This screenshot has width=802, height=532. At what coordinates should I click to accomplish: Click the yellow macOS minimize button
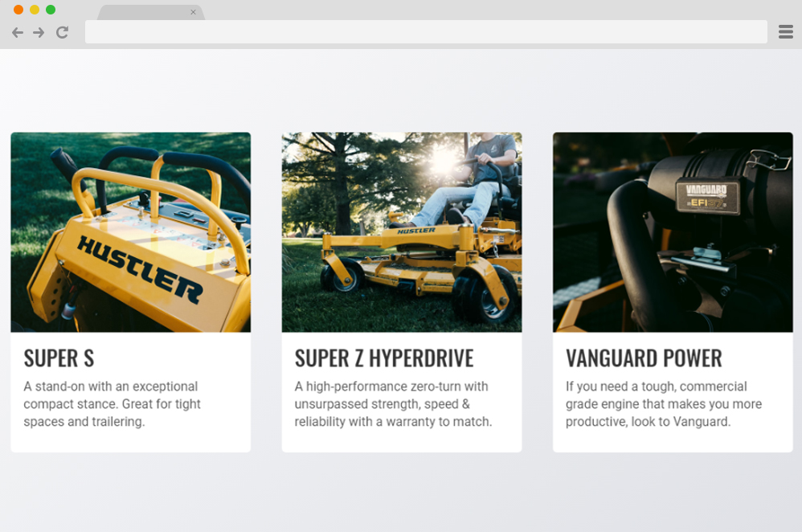point(35,10)
